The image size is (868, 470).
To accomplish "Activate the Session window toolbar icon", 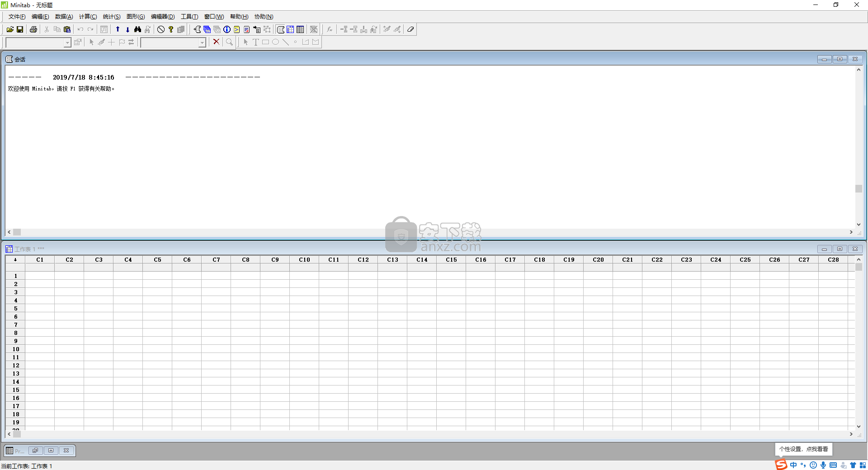I will pyautogui.click(x=280, y=29).
